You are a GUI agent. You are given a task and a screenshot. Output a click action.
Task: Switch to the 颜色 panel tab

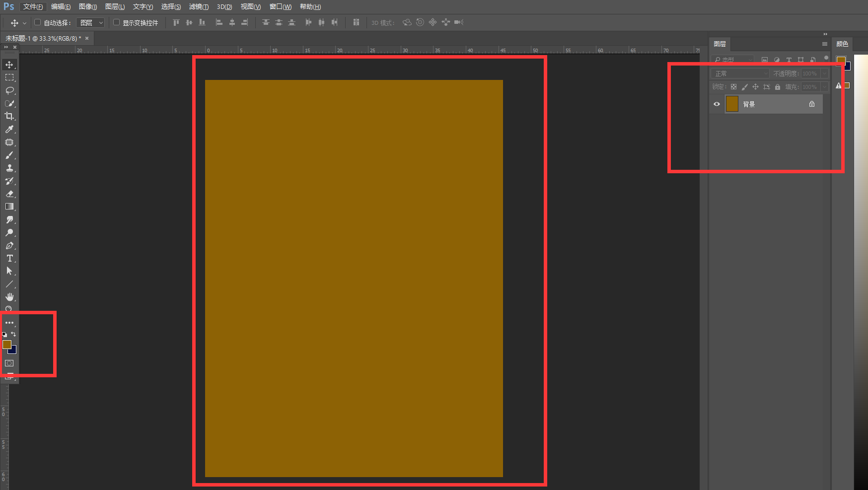842,44
